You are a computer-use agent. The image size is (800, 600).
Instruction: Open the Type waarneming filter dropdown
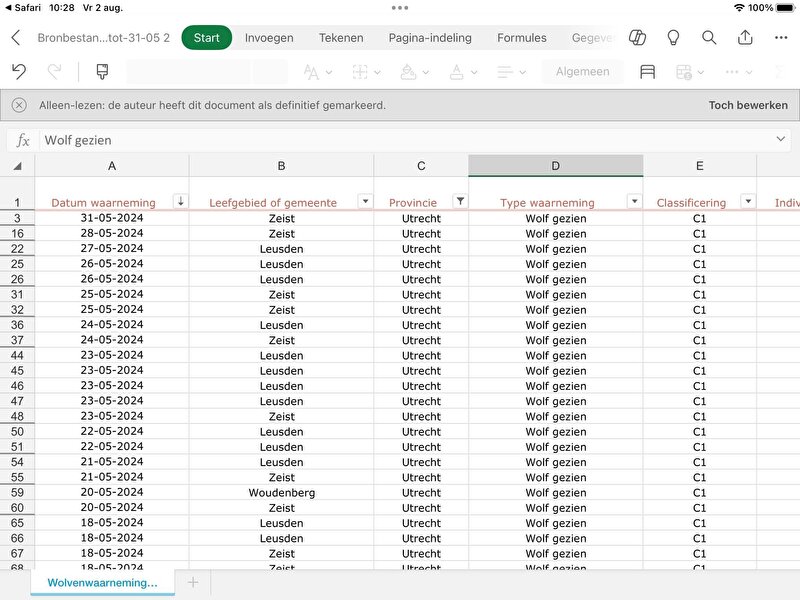click(634, 201)
